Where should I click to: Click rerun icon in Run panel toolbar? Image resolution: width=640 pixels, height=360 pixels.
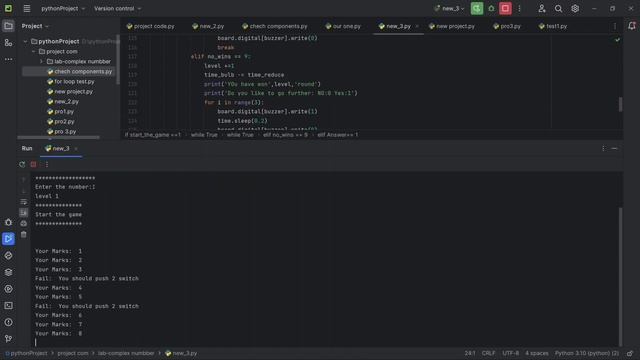(x=22, y=164)
